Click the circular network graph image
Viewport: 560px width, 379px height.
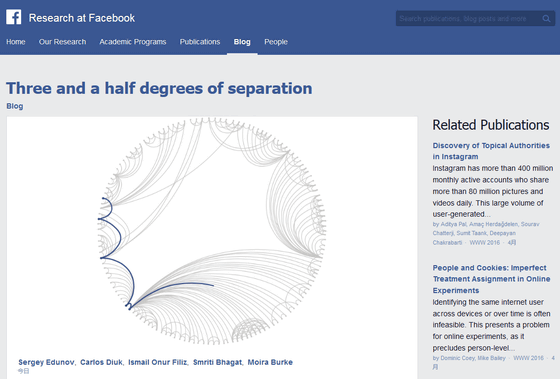click(212, 231)
